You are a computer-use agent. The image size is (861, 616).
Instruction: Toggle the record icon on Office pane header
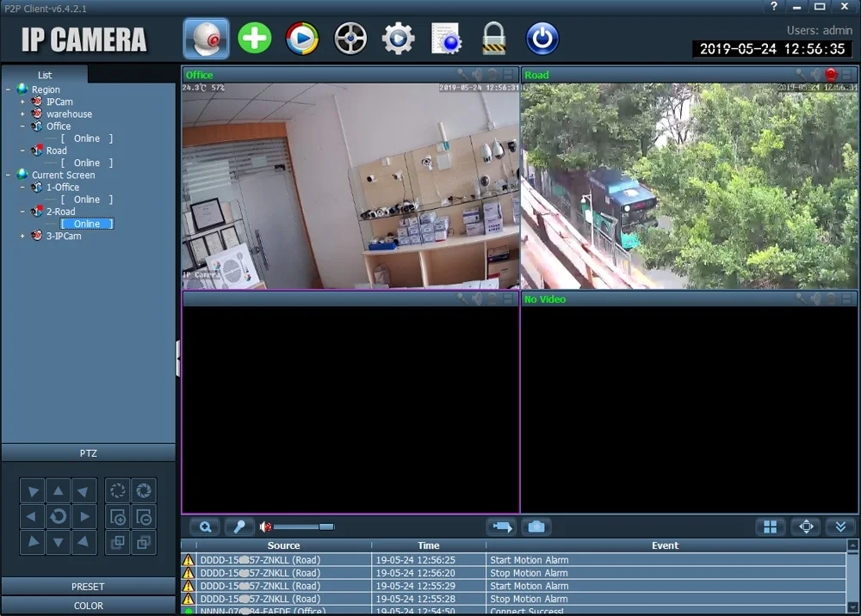coord(492,75)
